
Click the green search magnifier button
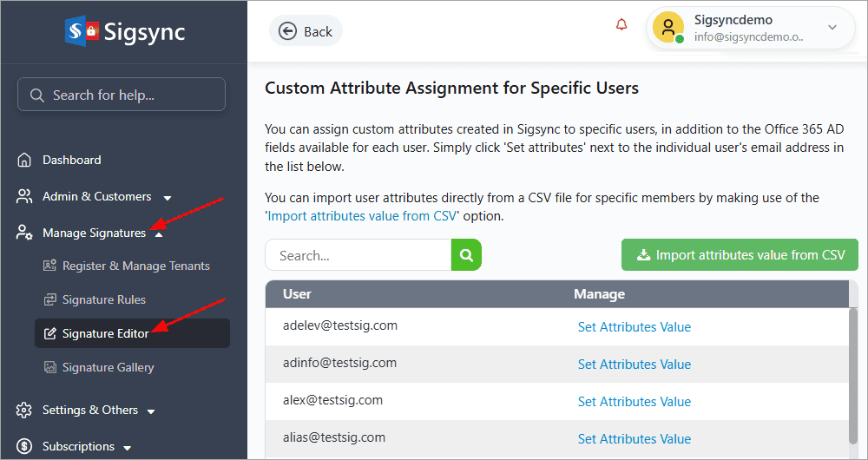tap(466, 255)
